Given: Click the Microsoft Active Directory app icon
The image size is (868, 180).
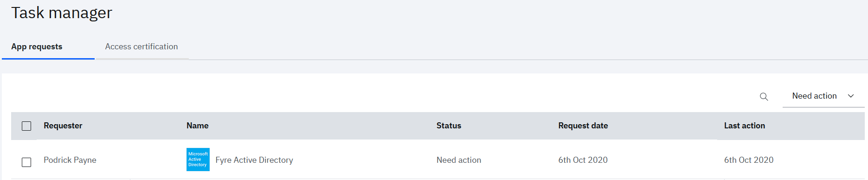Looking at the screenshot, I should (x=198, y=160).
